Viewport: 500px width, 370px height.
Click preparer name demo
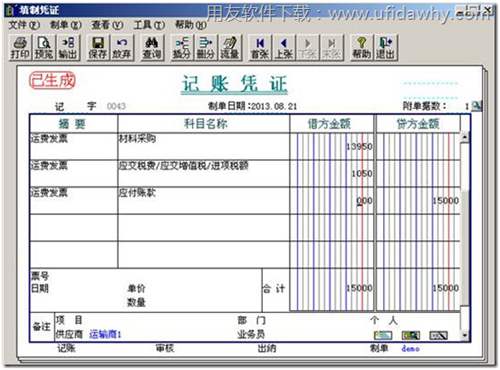410,349
